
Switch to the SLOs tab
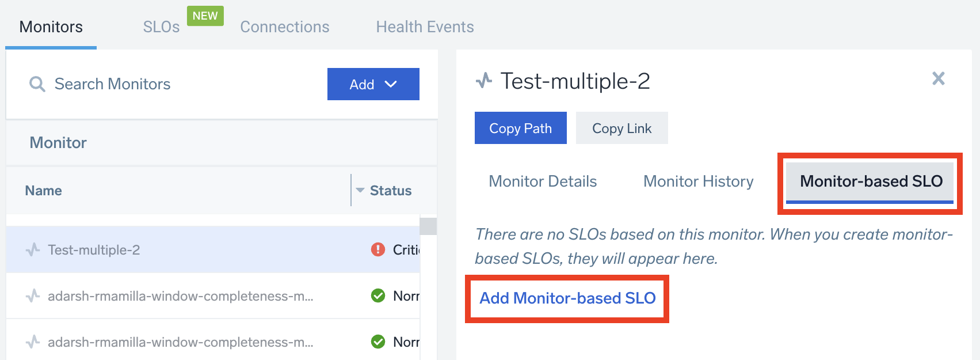click(161, 27)
